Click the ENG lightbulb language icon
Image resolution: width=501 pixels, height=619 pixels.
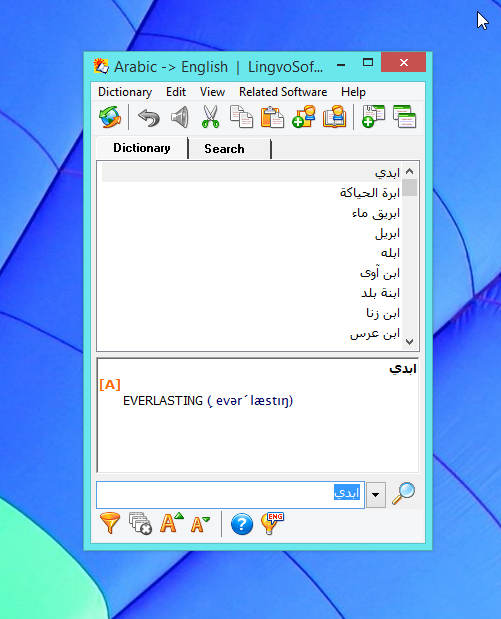click(272, 523)
